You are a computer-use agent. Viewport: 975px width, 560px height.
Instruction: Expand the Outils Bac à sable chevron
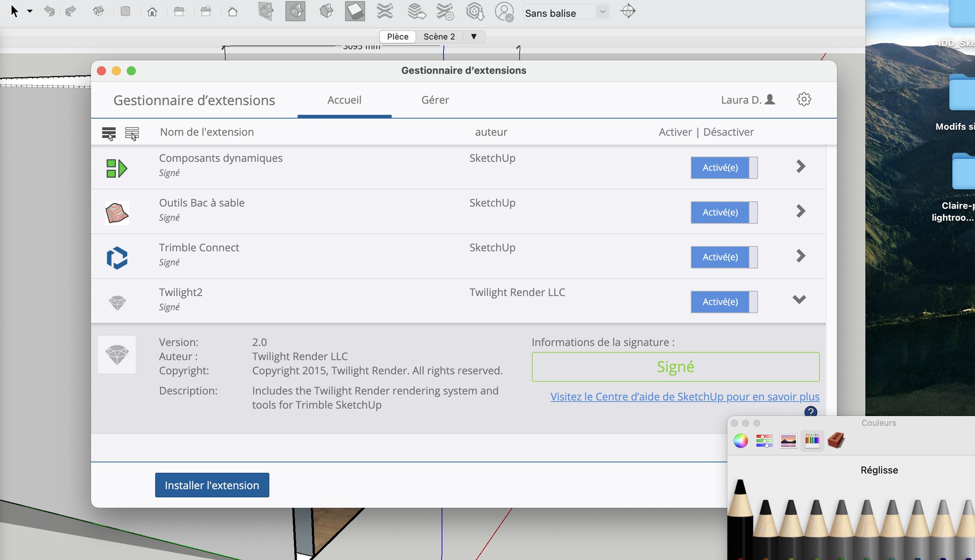tap(800, 211)
